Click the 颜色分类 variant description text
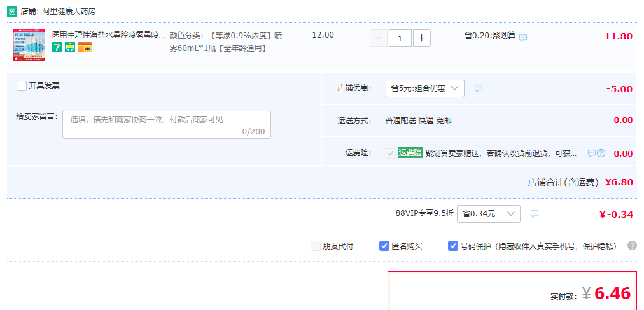The width and height of the screenshot is (644, 310). [226, 42]
